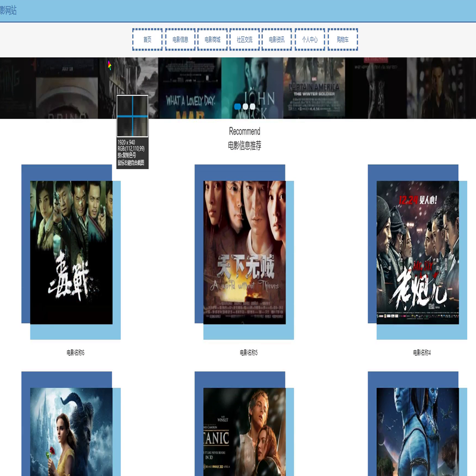The image size is (476, 476).
Task: Open the 电影信息 nav item
Action: (x=180, y=39)
